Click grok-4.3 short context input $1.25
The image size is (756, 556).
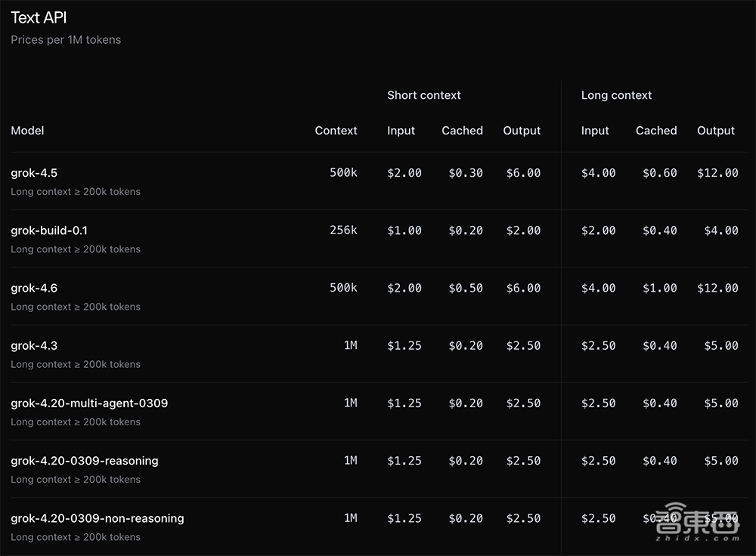point(404,345)
